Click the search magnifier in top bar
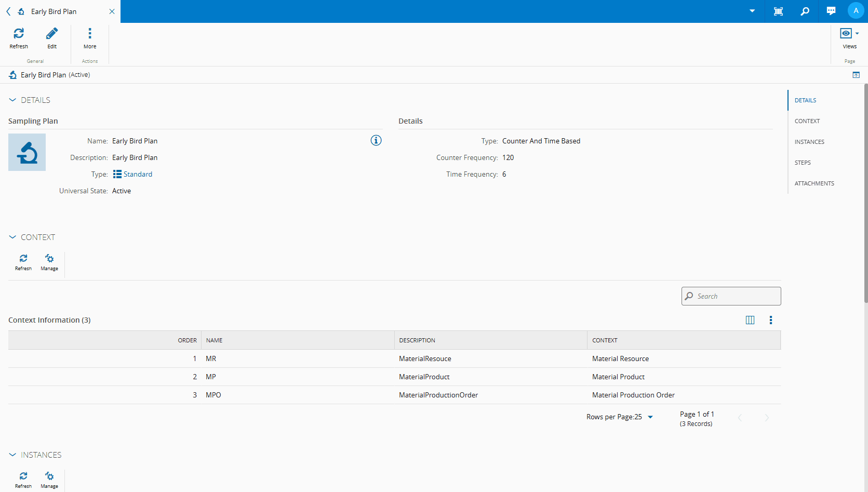Screen dimensions: 868x492 805,11
